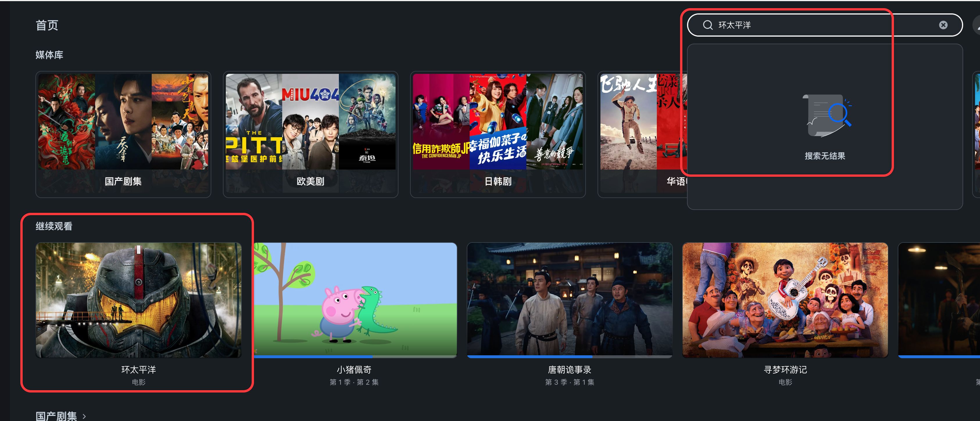This screenshot has width=980, height=421.
Task: Click the 唐朝诡事录 title link
Action: pos(570,370)
